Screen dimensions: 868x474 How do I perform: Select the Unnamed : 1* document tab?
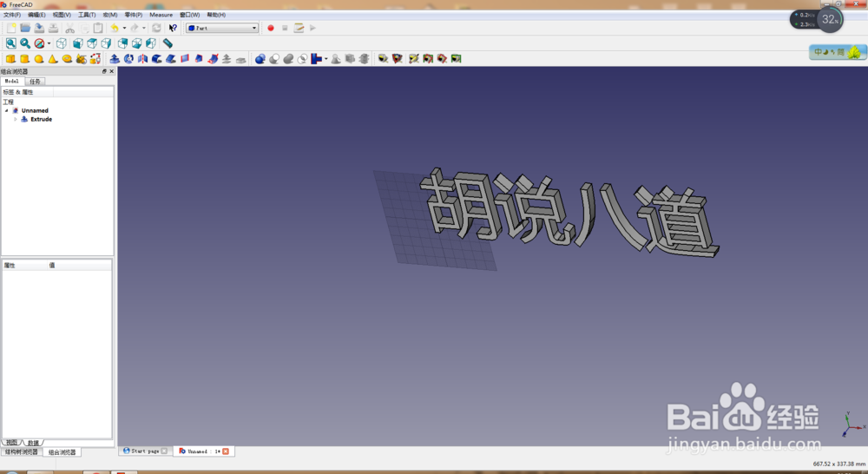click(204, 451)
